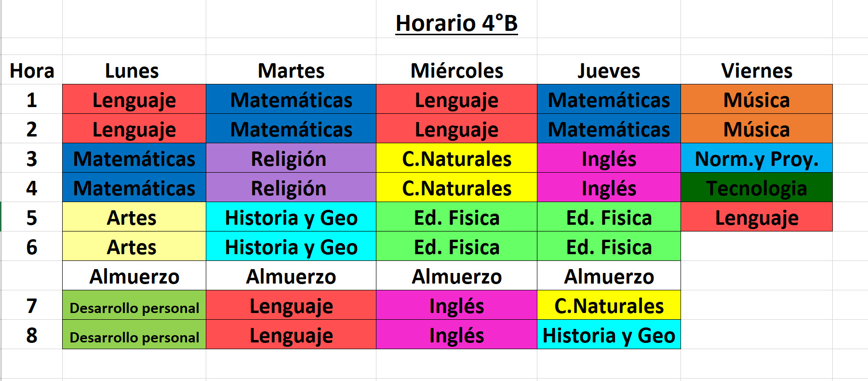
Task: Click Wednesday's Inglés cell in hour 7
Action: 456,306
